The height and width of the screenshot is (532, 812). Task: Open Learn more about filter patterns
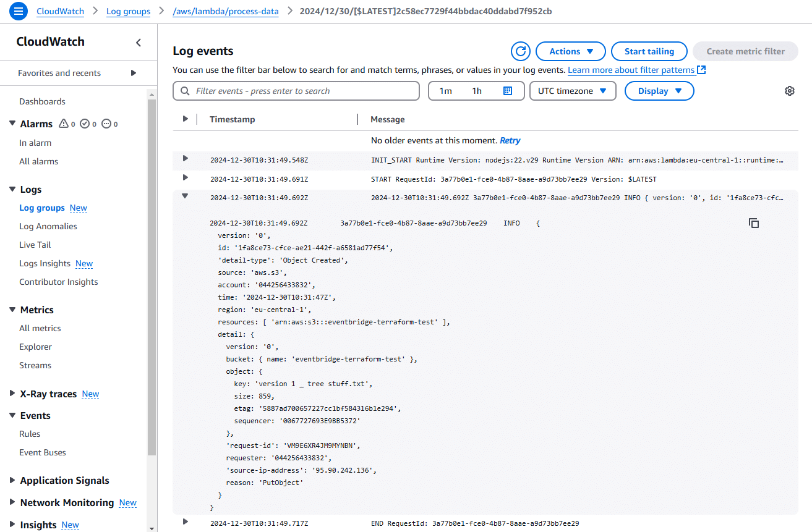(631, 70)
